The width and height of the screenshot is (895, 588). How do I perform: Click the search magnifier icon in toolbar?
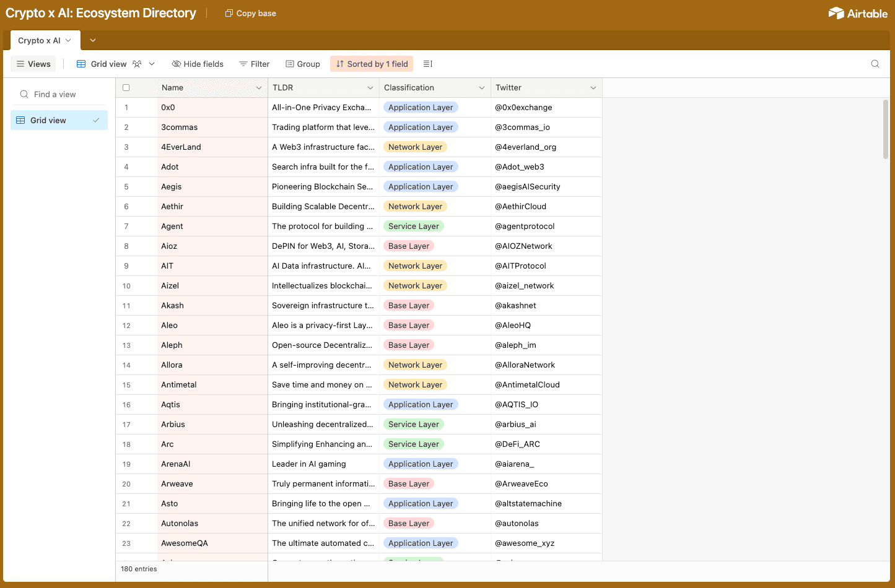click(x=875, y=64)
